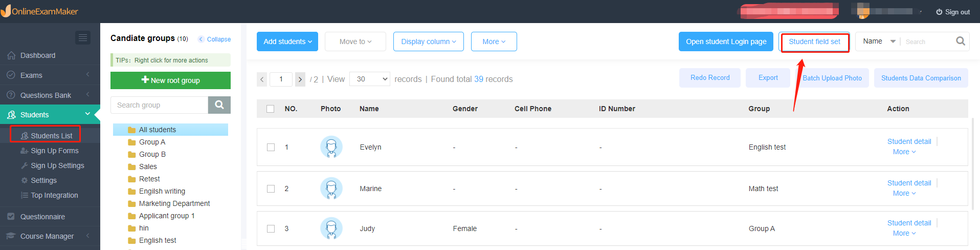Viewport: 980px width, 250px height.
Task: Check the checkbox for Evelyn's row
Action: [271, 147]
